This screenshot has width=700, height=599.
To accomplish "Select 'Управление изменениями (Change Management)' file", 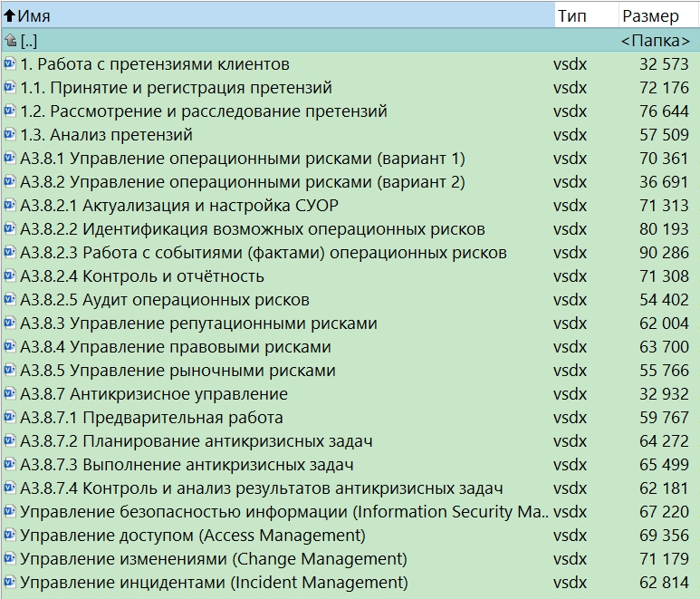I will [x=214, y=559].
